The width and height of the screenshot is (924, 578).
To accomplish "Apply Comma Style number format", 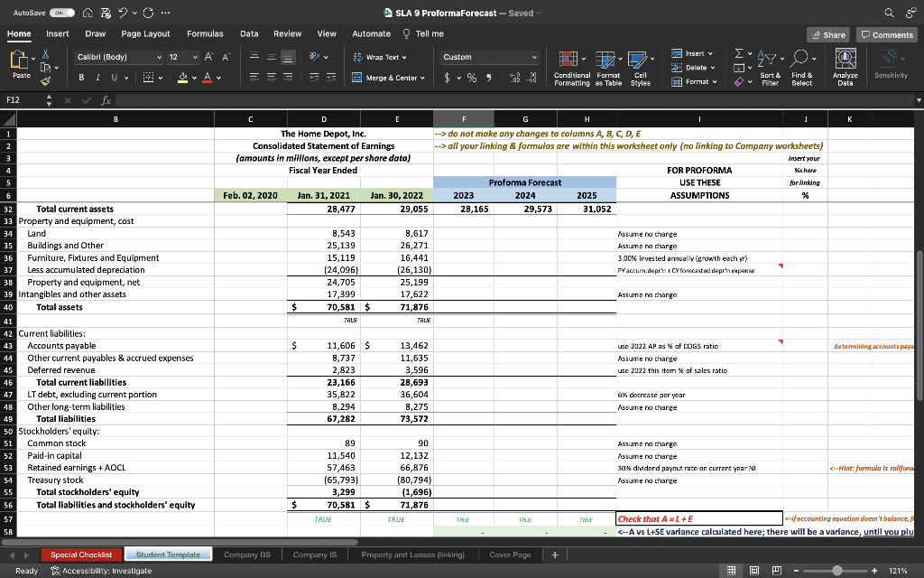I will (x=488, y=78).
